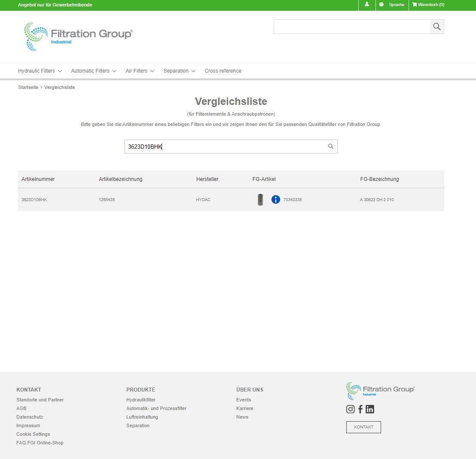Open the Impressum link
This screenshot has width=476, height=459.
coord(28,425)
